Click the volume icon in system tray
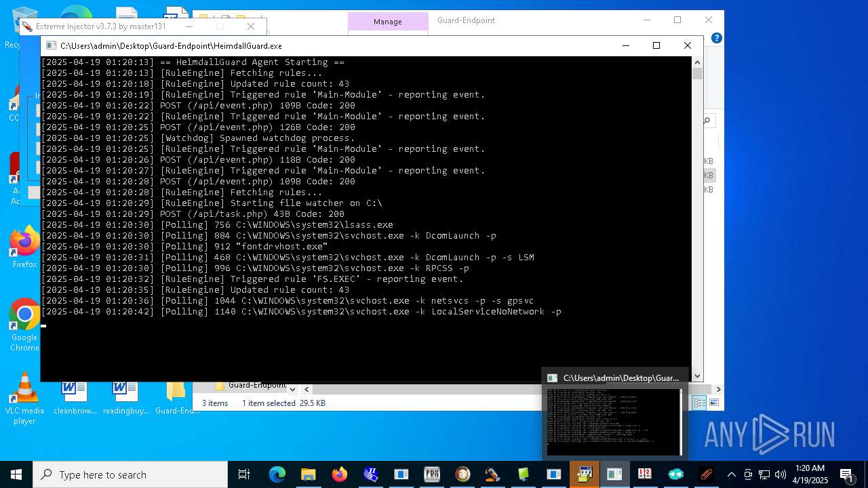Screen dimensions: 868x488 click(x=780, y=474)
